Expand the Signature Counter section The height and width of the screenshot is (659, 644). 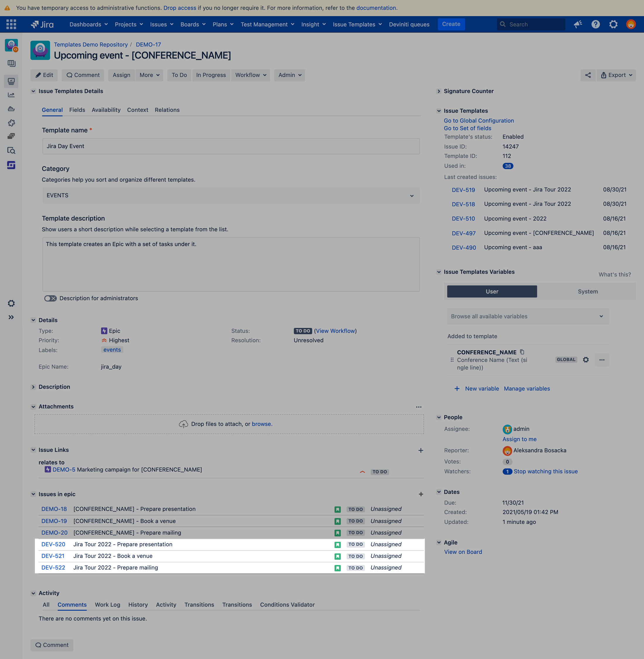pos(439,91)
